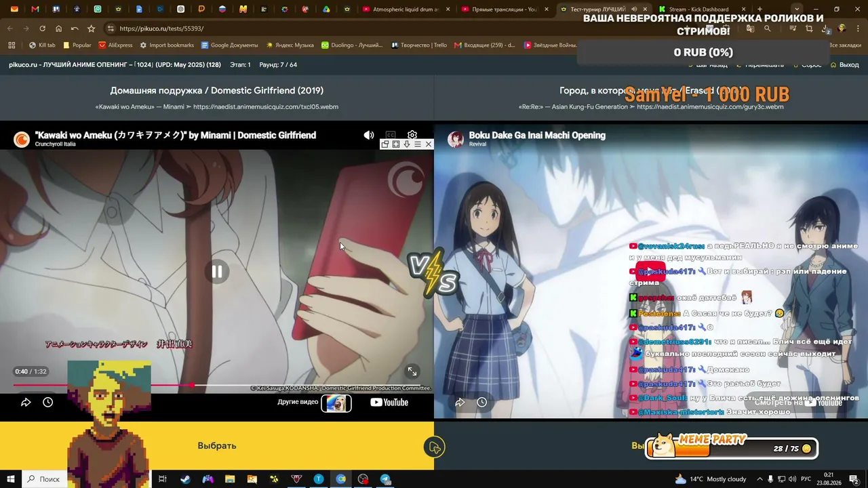The width and height of the screenshot is (868, 488).
Task: Open the apps grid in bookmarks bar
Action: (x=12, y=45)
